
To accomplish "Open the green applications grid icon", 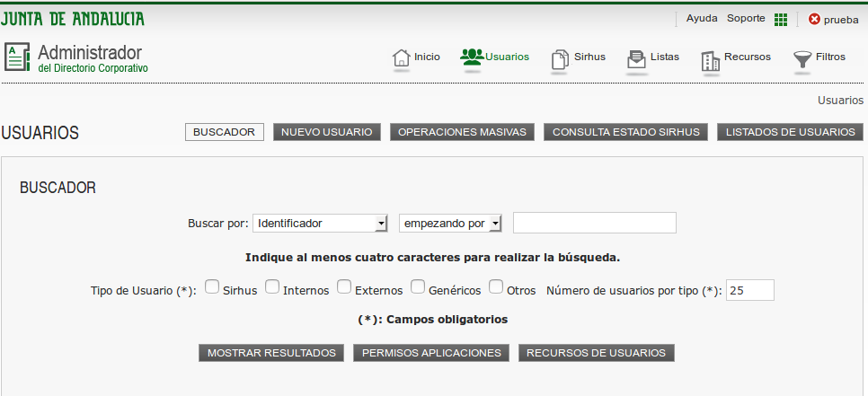I will point(781,20).
